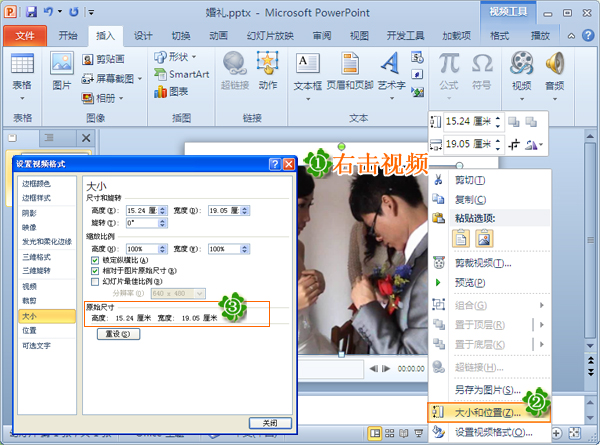
Task: Open the 文本框 text box dropdown
Action: pyautogui.click(x=308, y=99)
